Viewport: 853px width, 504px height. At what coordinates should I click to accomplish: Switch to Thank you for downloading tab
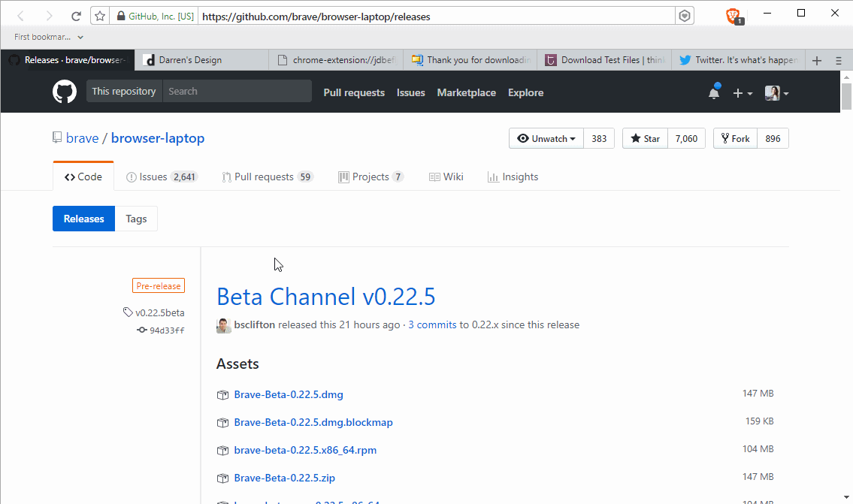[470, 60]
